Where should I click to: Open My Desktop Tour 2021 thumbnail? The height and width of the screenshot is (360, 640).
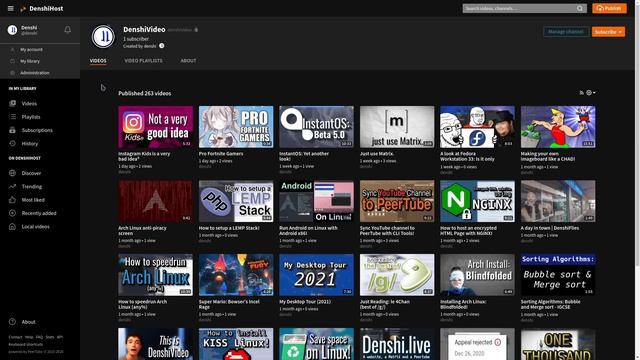pyautogui.click(x=316, y=275)
